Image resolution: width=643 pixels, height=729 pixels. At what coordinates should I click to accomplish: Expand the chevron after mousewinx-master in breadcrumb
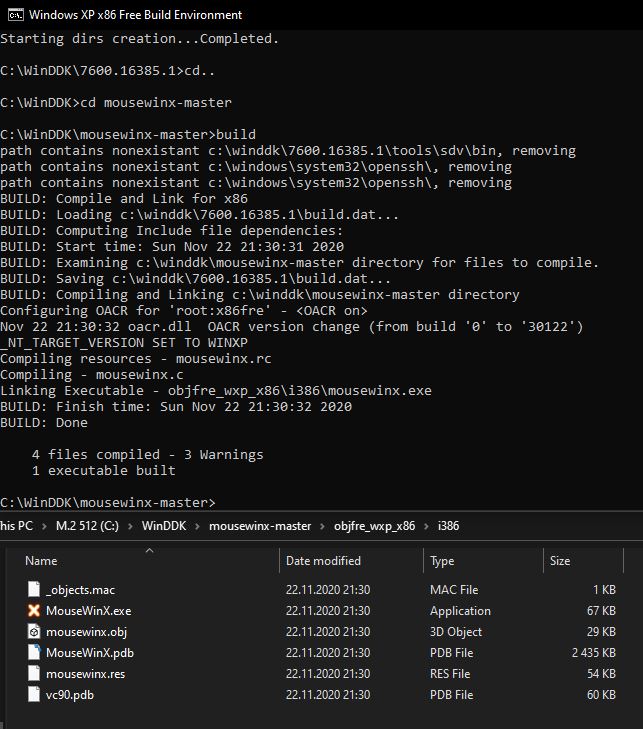[x=323, y=526]
